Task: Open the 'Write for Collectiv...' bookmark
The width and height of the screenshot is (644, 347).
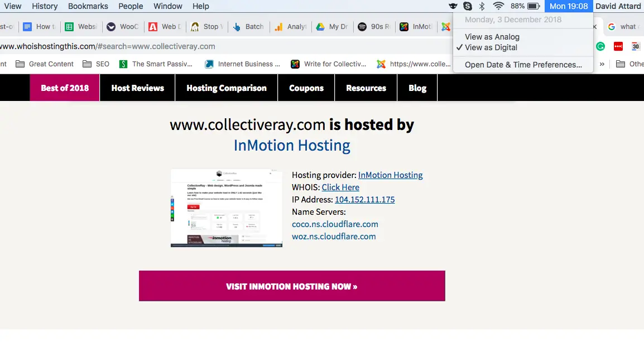Action: (x=329, y=64)
